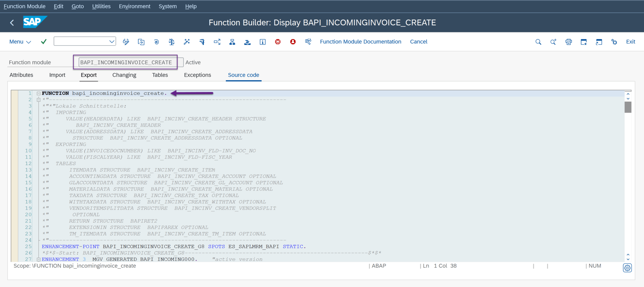The height and width of the screenshot is (287, 644).
Task: Open Function Module Documentation
Action: [360, 41]
